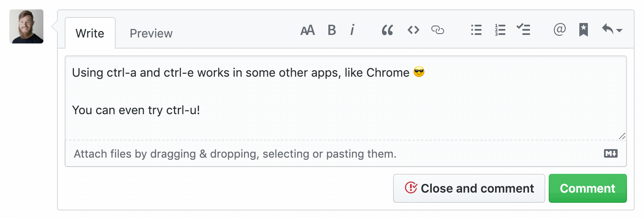Submit with the green Comment button
The width and height of the screenshot is (644, 219).
pyautogui.click(x=587, y=188)
